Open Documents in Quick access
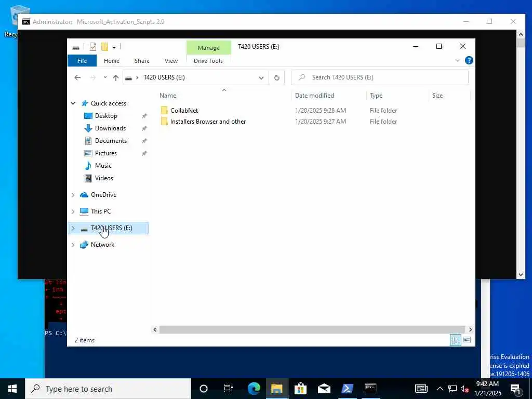This screenshot has width=532, height=399. click(x=111, y=141)
